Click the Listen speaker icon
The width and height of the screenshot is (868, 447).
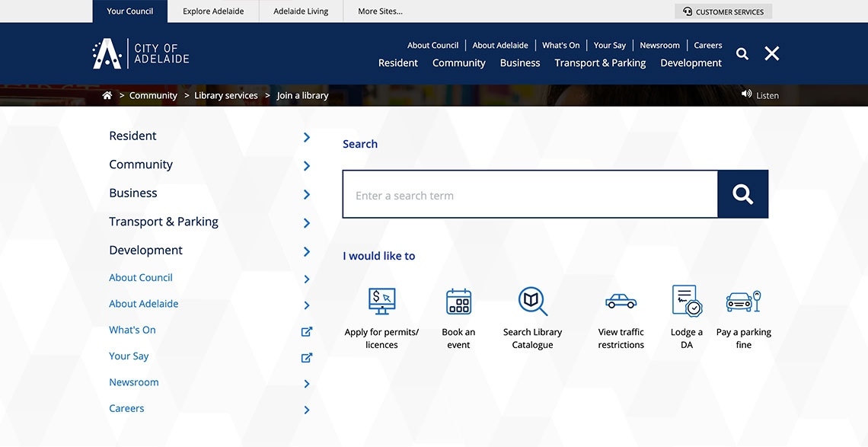coord(747,94)
